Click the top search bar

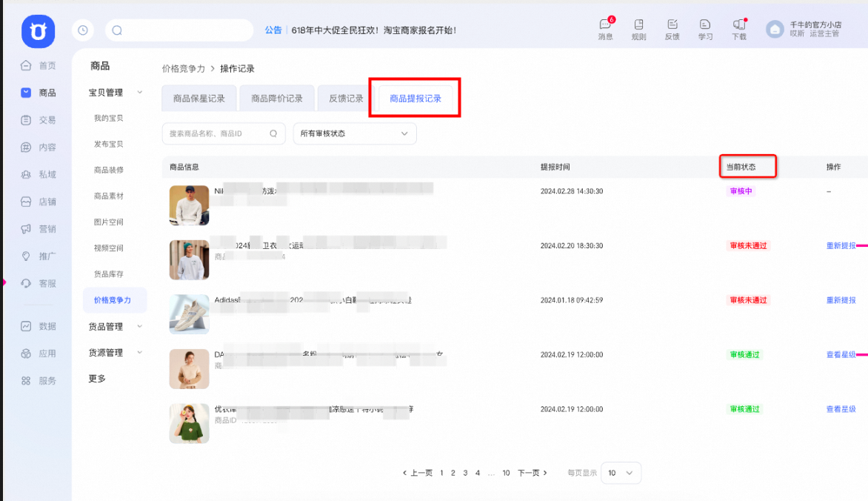pos(178,30)
